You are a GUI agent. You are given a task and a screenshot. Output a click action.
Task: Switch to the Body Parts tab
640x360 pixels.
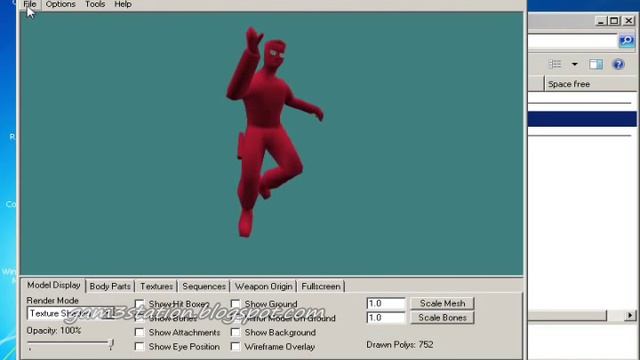pos(110,286)
